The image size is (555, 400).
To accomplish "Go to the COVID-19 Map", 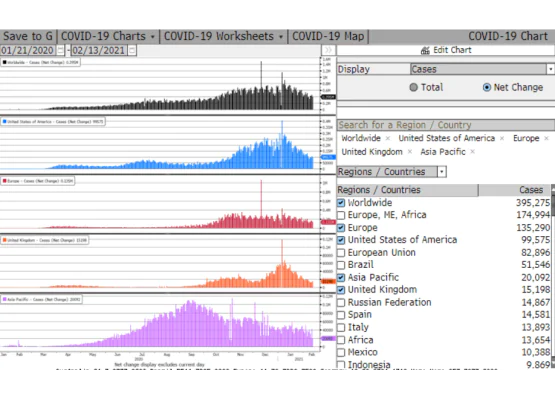I will [x=328, y=36].
